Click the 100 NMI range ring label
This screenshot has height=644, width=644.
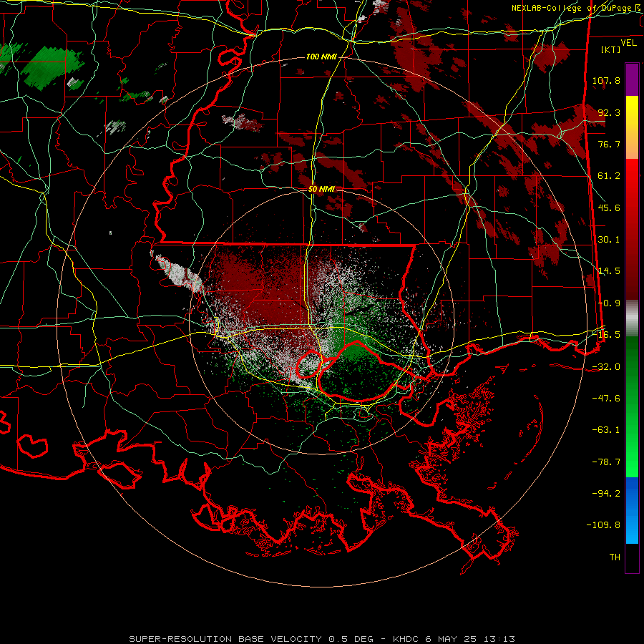click(x=321, y=57)
